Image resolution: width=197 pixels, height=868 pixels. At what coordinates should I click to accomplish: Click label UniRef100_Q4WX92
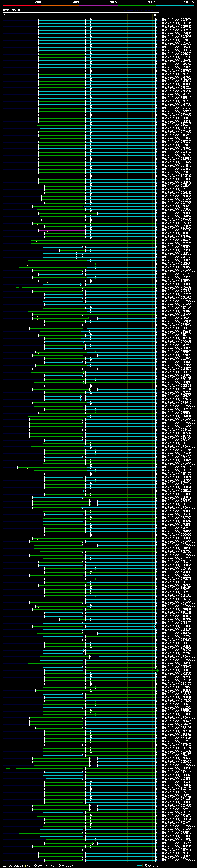177,240
